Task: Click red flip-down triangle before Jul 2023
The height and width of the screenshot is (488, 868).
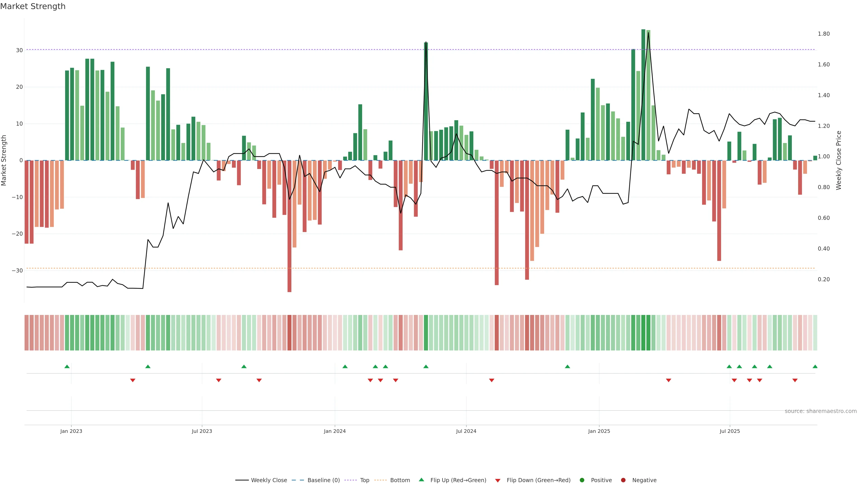Action: [133, 380]
